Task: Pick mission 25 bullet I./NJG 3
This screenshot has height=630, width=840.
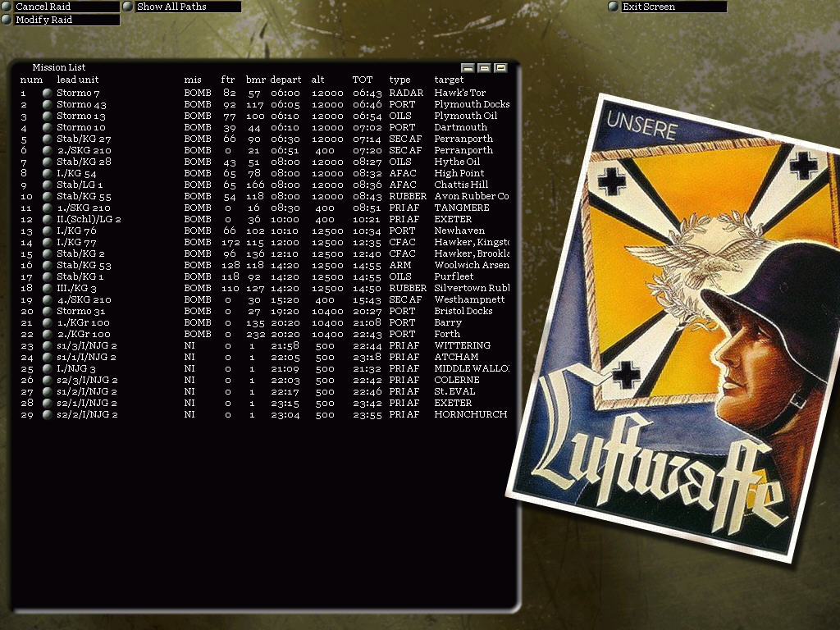Action: click(47, 368)
